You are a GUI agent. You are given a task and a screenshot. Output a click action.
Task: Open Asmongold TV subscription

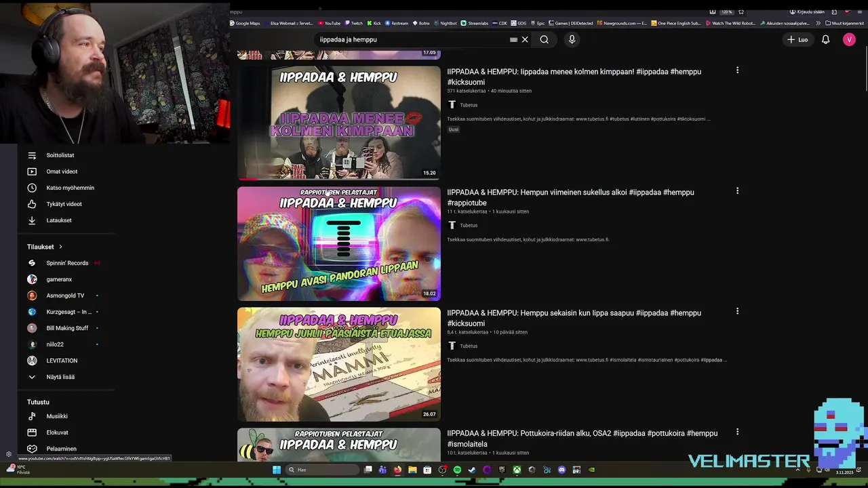pyautogui.click(x=66, y=296)
